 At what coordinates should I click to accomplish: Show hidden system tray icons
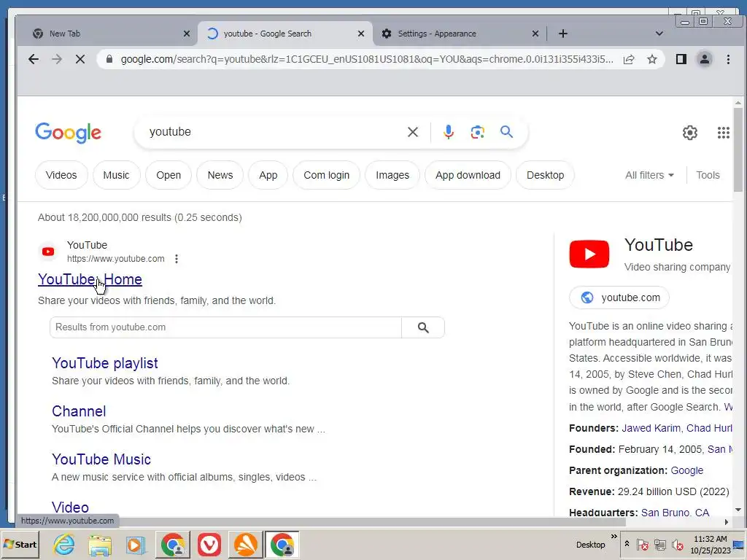coord(627,544)
